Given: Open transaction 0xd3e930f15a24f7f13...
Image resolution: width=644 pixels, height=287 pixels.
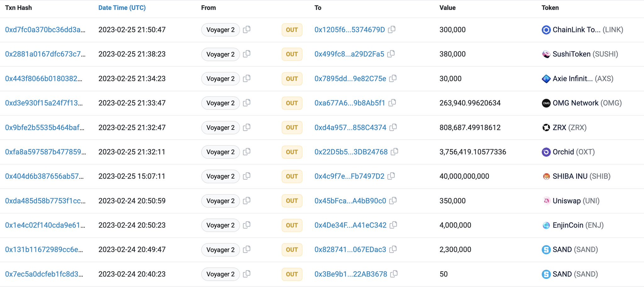Looking at the screenshot, I should coord(44,103).
